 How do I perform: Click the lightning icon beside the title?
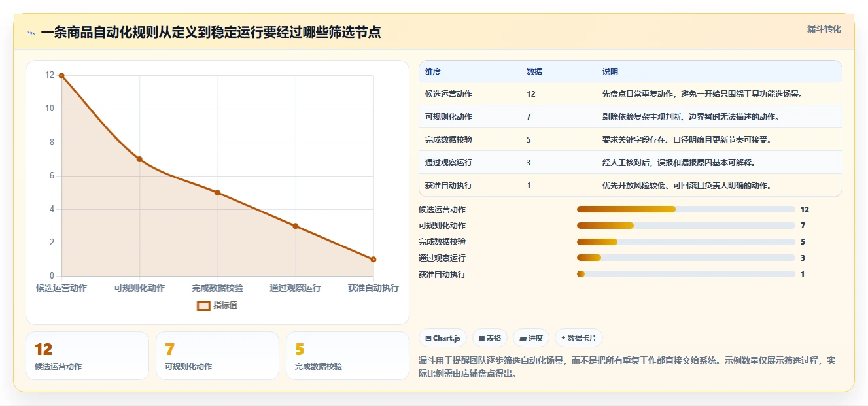point(31,33)
